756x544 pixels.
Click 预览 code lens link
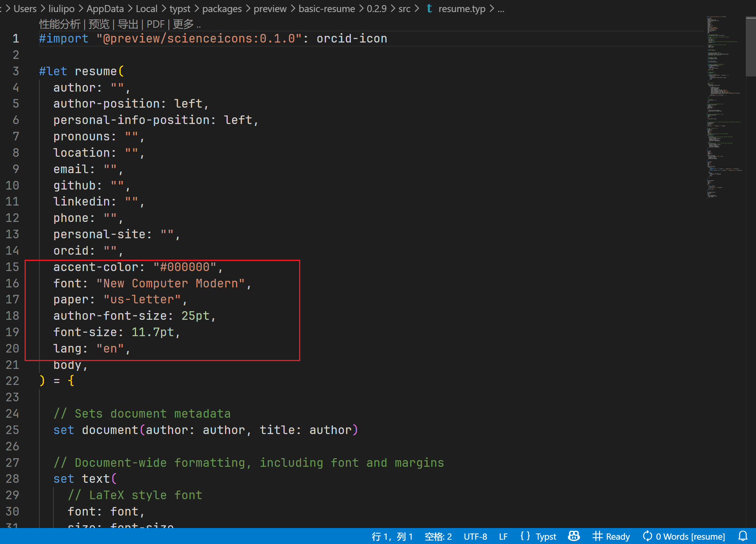pos(99,24)
